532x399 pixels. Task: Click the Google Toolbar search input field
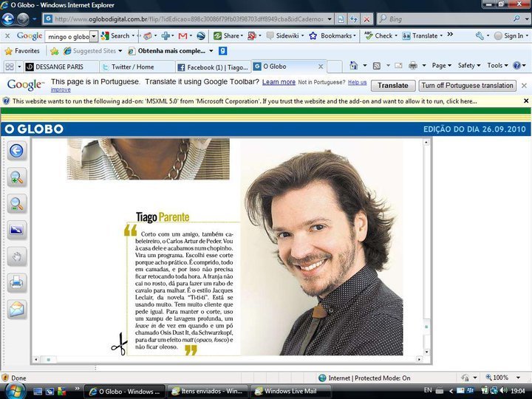[x=66, y=36]
